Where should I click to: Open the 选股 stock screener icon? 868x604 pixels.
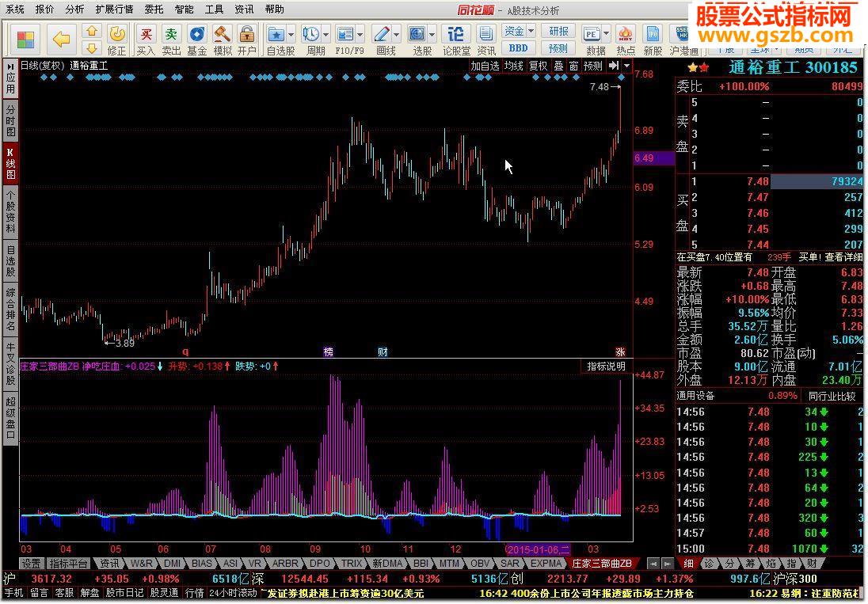[417, 34]
